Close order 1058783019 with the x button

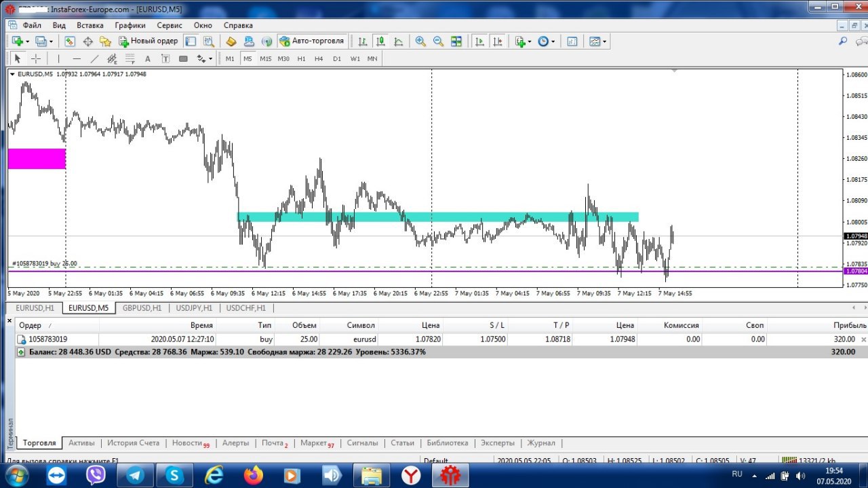(863, 339)
